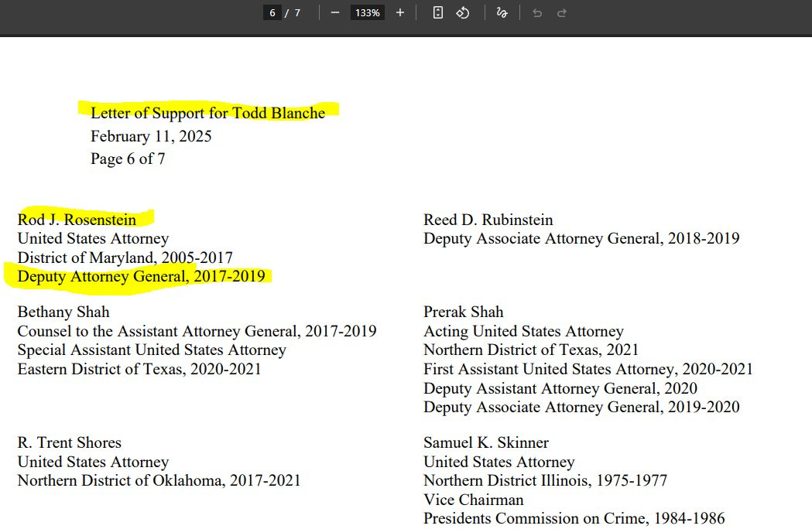Redo the annotation
This screenshot has width=812, height=529.
[562, 13]
